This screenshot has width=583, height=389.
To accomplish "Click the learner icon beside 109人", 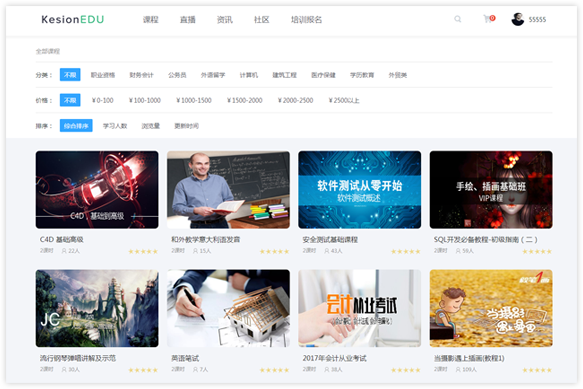I will pos(458,370).
